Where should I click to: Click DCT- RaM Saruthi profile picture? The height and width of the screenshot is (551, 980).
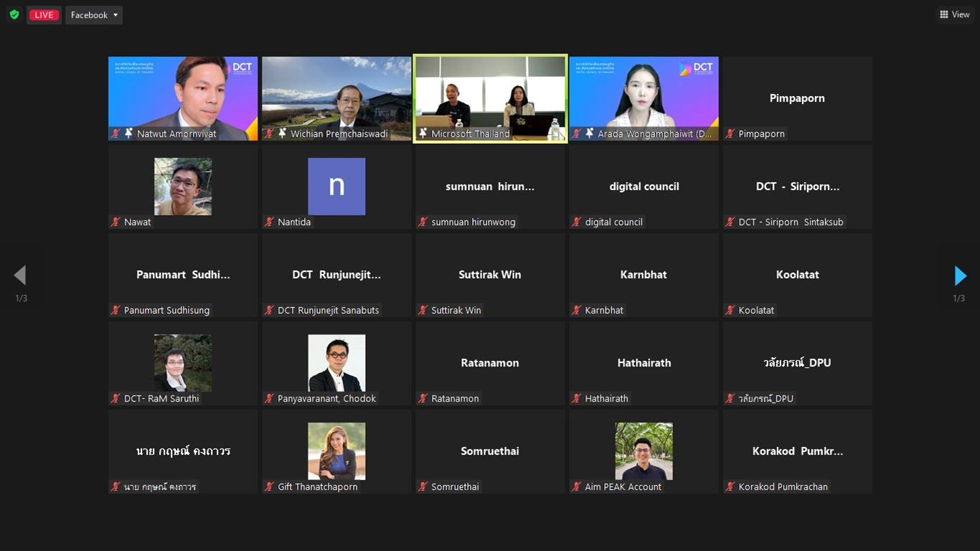click(x=183, y=363)
